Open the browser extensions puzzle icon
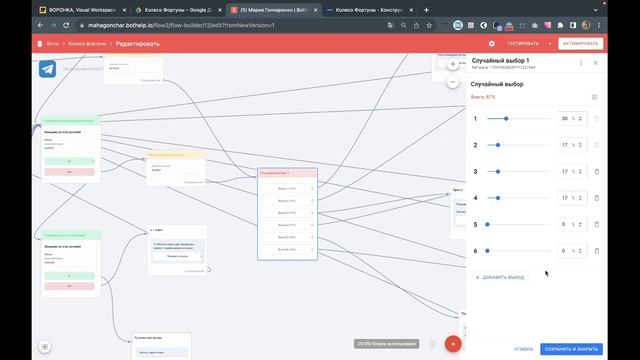640x360 pixels. (560, 25)
